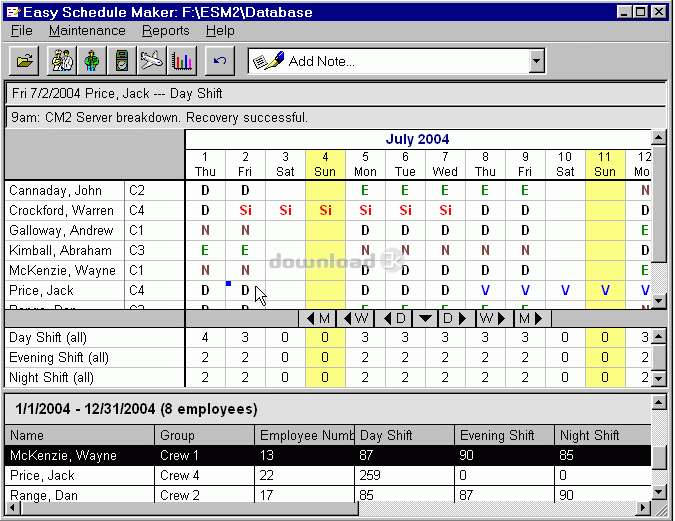Click the single worker in green toolbar icon
The width and height of the screenshot is (675, 521).
[x=92, y=61]
